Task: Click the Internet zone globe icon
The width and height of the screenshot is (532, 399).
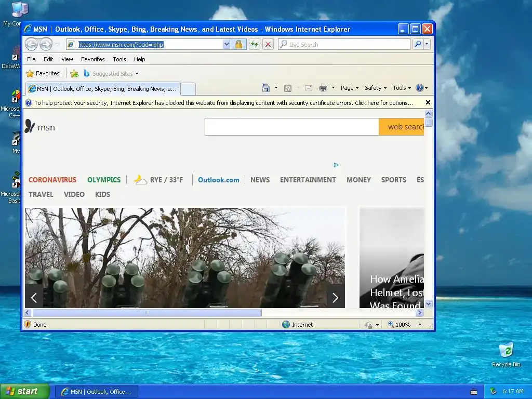Action: (286, 324)
